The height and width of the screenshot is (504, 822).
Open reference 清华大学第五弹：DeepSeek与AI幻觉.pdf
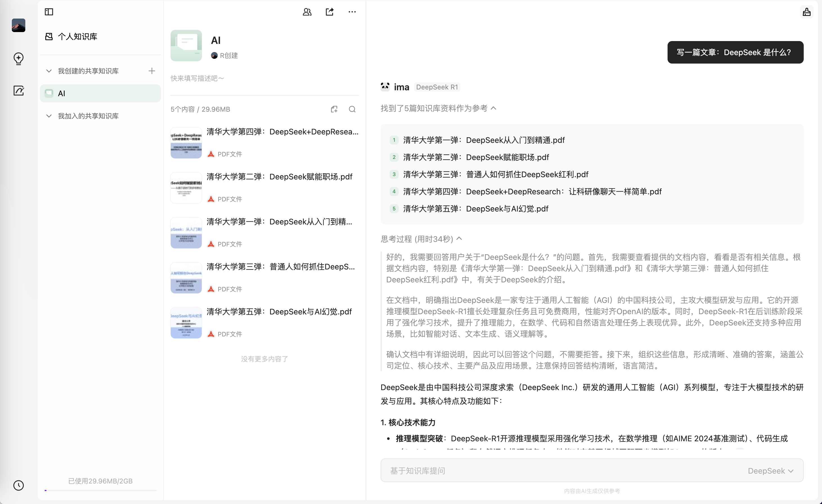point(475,209)
